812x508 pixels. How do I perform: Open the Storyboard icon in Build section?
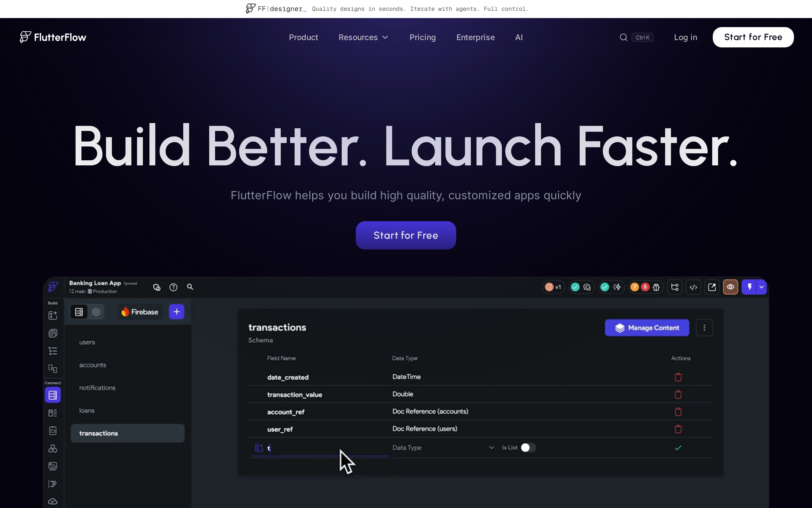tap(53, 369)
